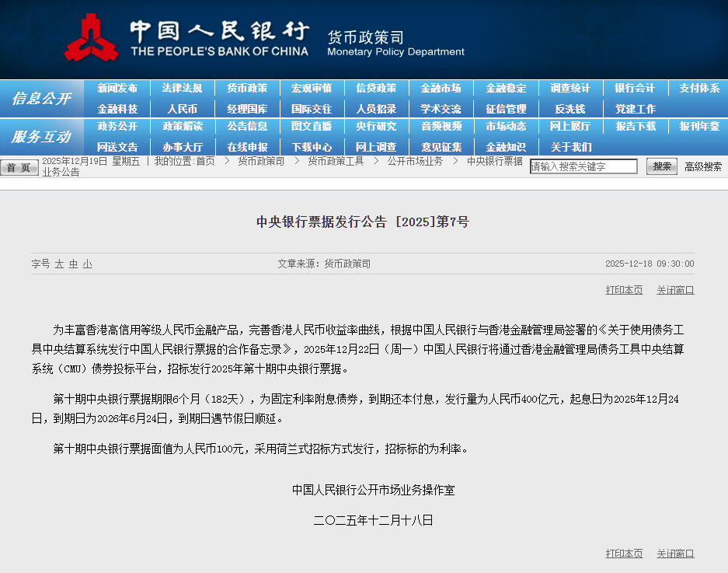
Task: Open the 货币政策 menu
Action: tap(247, 87)
